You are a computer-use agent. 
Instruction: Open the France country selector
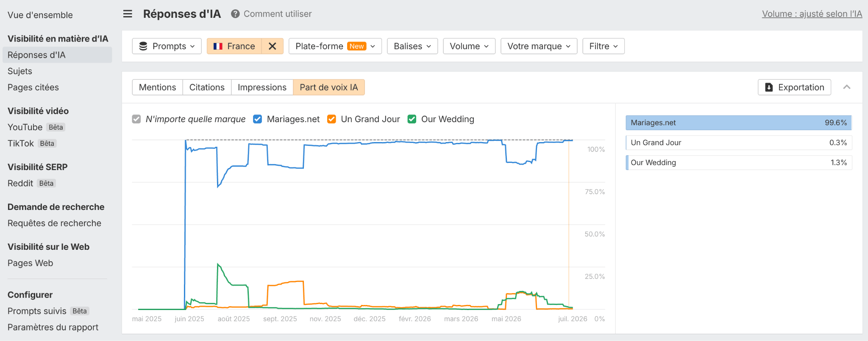[x=234, y=46]
